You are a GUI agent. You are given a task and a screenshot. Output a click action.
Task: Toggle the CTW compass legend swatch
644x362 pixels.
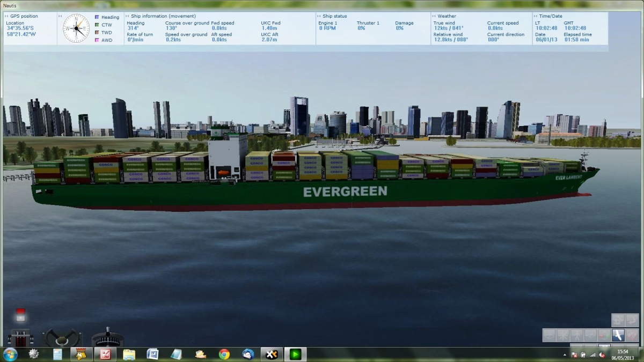click(x=97, y=25)
